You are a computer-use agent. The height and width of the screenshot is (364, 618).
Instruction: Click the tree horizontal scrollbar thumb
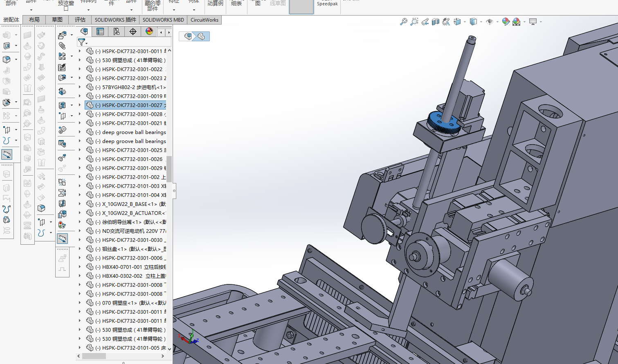pos(94,356)
